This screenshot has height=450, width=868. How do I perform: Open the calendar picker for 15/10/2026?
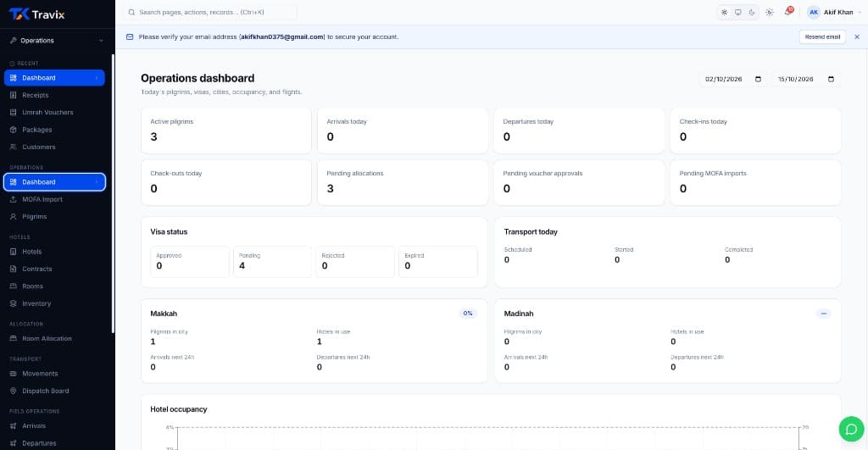[831, 79]
